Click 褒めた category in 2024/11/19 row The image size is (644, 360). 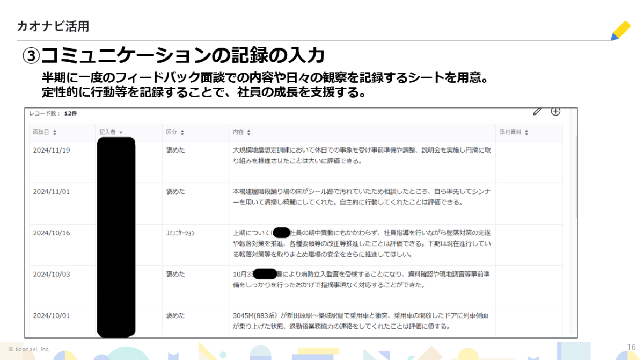click(x=175, y=150)
